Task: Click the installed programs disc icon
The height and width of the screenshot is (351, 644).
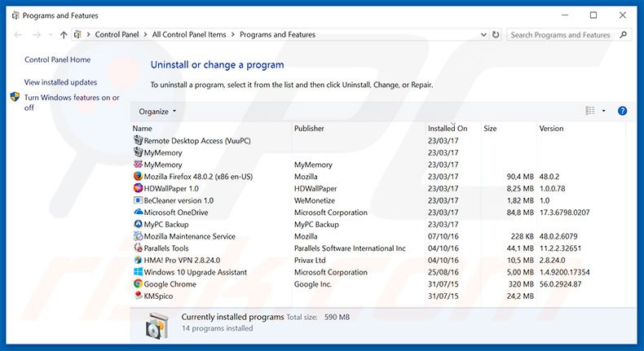Action: coord(157,325)
